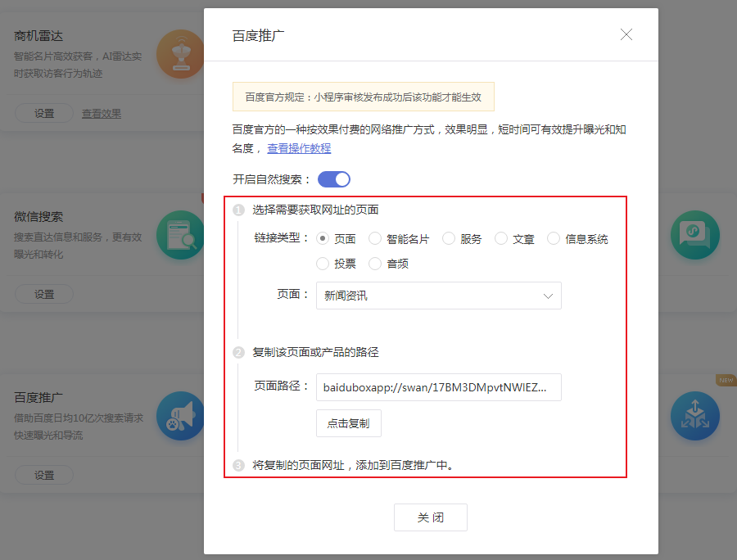Select the 页面 link type radio
Image resolution: width=737 pixels, height=560 pixels.
tap(323, 239)
